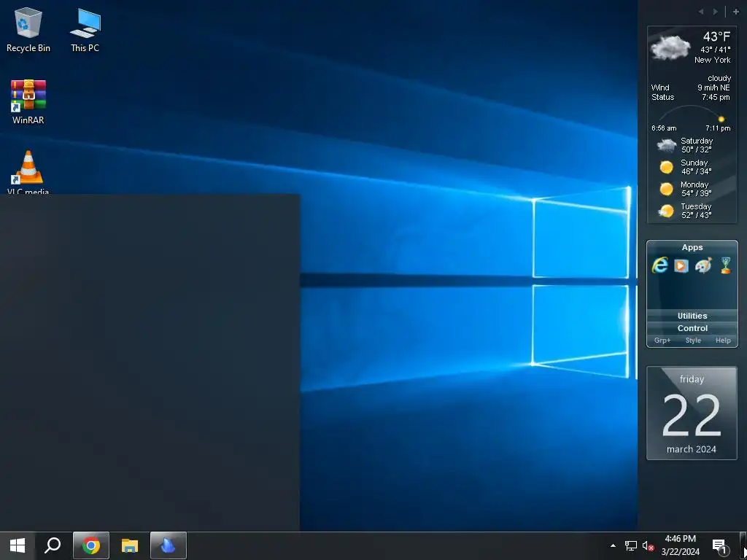Open the taskbar clock showing 4:46 PM
The height and width of the screenshot is (560, 747).
point(681,545)
